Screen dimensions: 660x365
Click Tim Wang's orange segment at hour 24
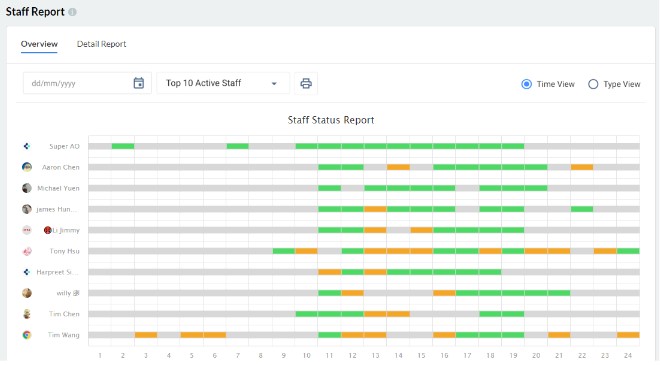coord(628,335)
